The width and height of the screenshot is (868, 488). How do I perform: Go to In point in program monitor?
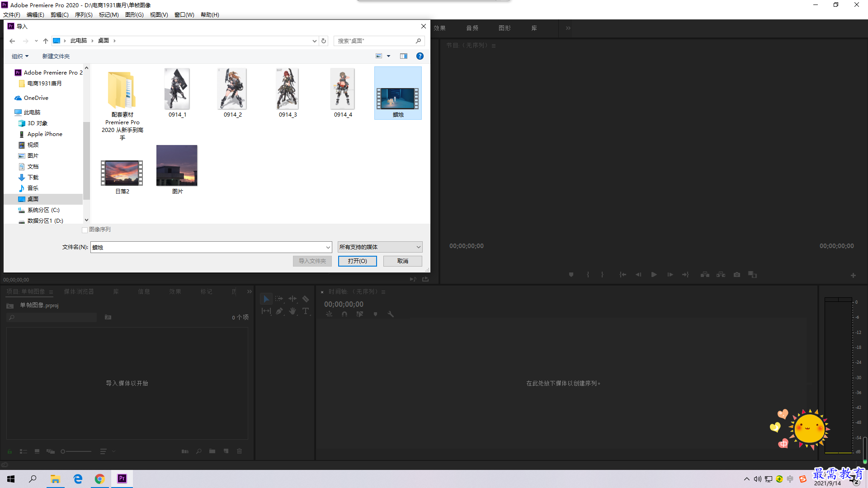(623, 275)
